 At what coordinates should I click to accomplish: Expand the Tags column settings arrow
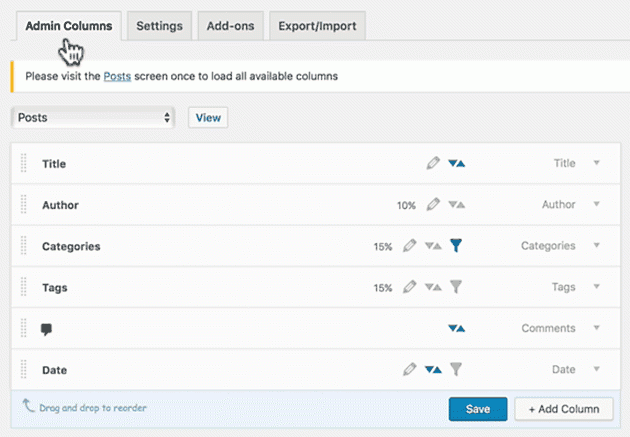[597, 287]
